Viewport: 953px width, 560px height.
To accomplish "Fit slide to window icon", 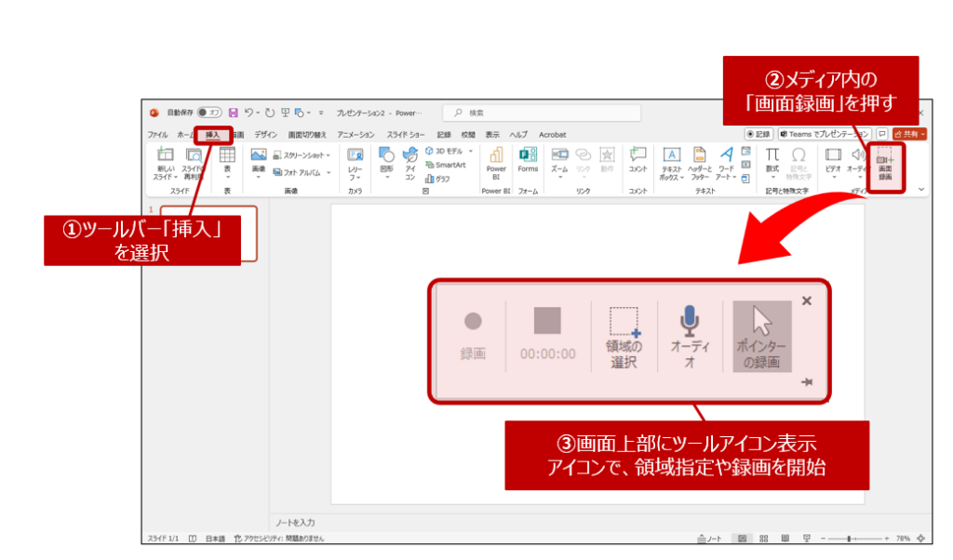I will pos(921,539).
